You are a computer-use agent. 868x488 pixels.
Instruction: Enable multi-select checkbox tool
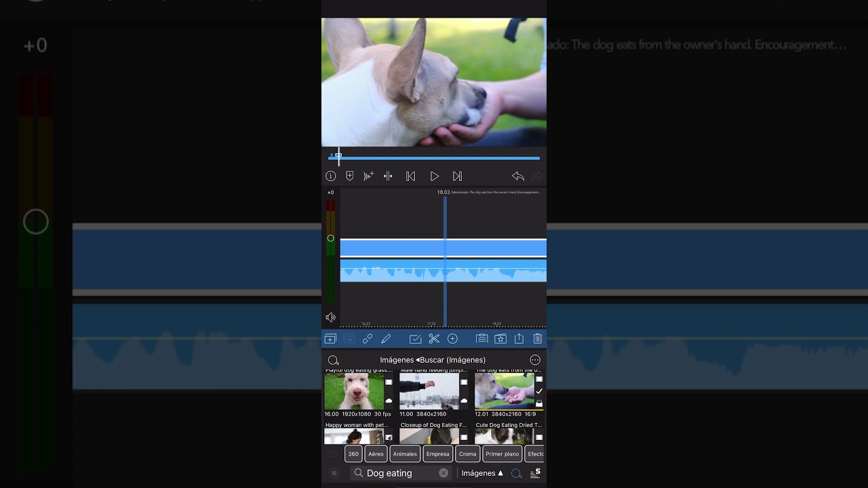pyautogui.click(x=416, y=339)
